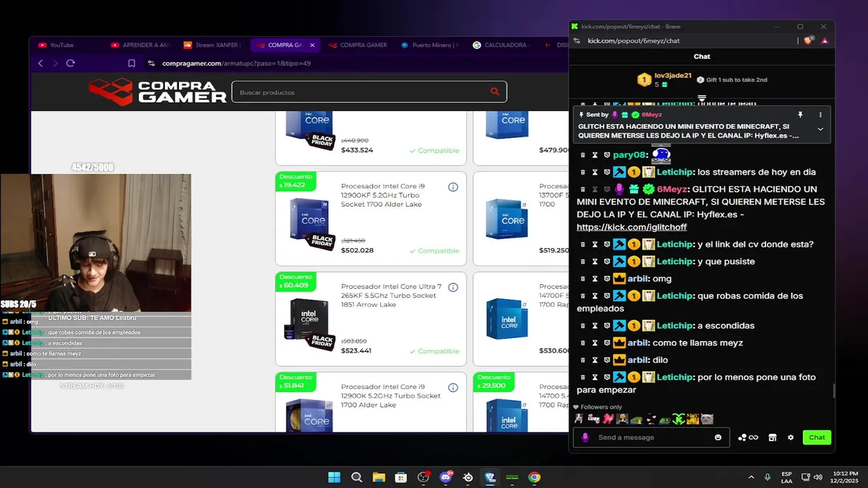868x488 pixels.
Task: Insert the green Kick heart emote
Action: 679,420
